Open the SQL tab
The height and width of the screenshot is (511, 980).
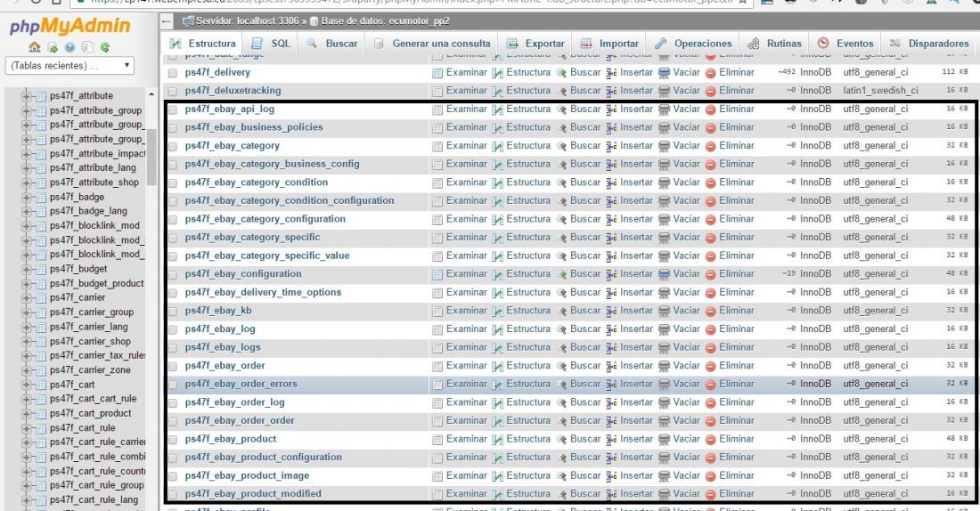(271, 44)
